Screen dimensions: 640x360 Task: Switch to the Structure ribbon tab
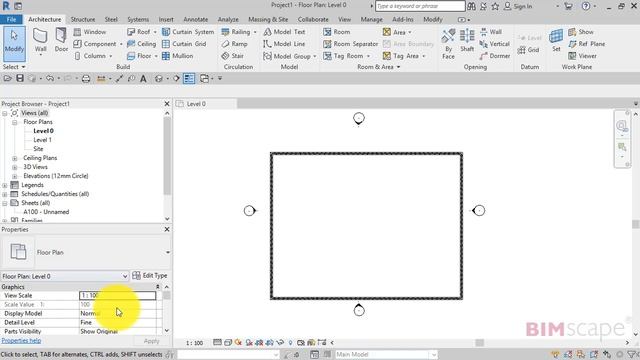pos(83,19)
